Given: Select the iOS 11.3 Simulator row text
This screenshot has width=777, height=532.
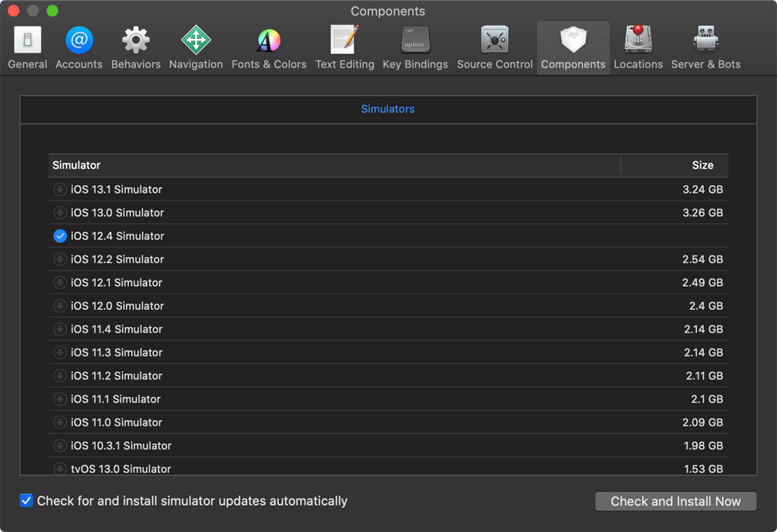Looking at the screenshot, I should tap(117, 352).
